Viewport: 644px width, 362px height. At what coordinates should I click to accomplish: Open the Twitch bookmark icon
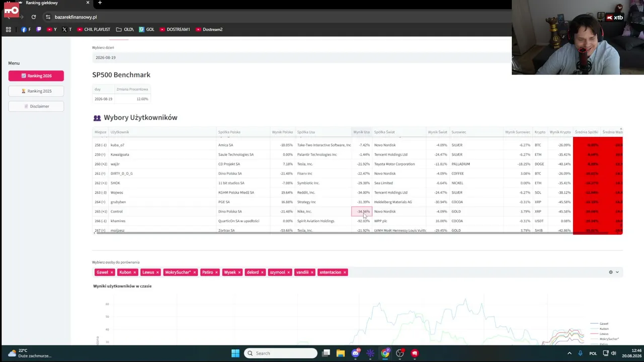click(x=39, y=30)
